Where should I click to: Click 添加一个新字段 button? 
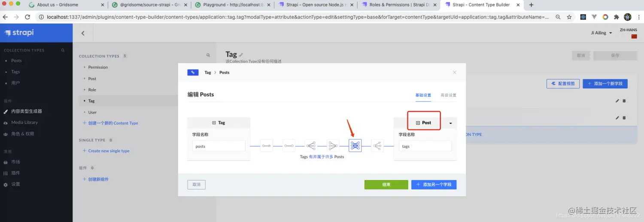point(605,84)
